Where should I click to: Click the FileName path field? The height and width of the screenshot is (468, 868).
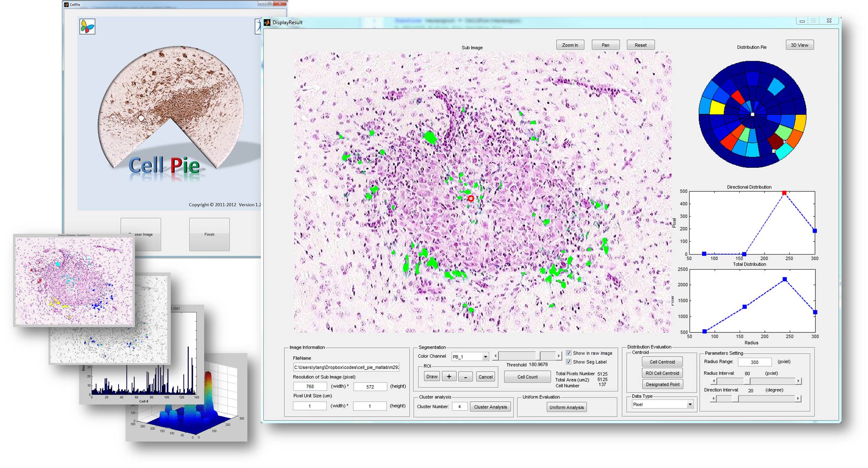click(x=346, y=367)
